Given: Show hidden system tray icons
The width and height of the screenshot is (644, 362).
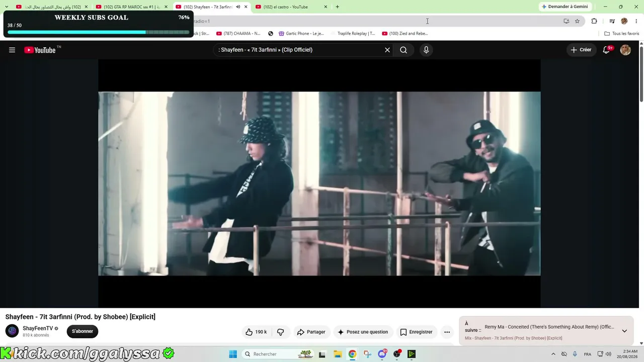Looking at the screenshot, I should coord(553,354).
